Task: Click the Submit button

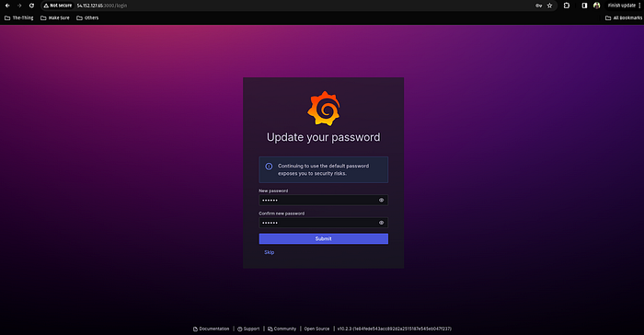Action: 323,238
